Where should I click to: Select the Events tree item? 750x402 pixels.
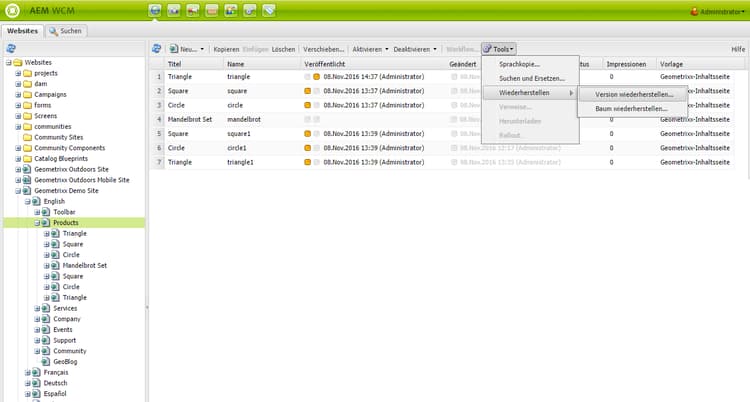tap(63, 330)
